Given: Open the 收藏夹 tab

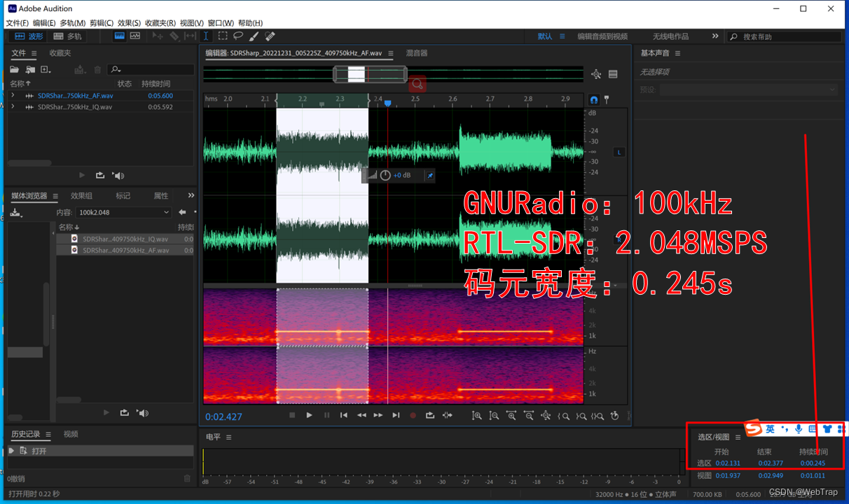Looking at the screenshot, I should pos(60,53).
